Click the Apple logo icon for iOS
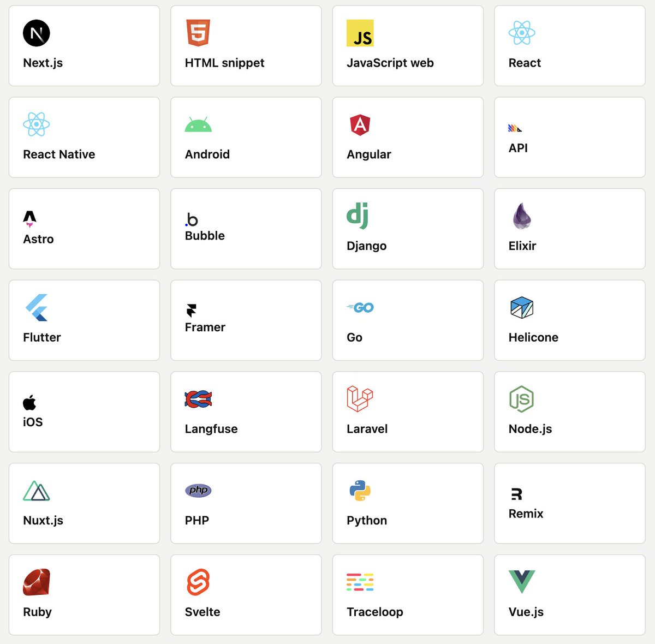Viewport: 655px width, 644px height. (29, 402)
